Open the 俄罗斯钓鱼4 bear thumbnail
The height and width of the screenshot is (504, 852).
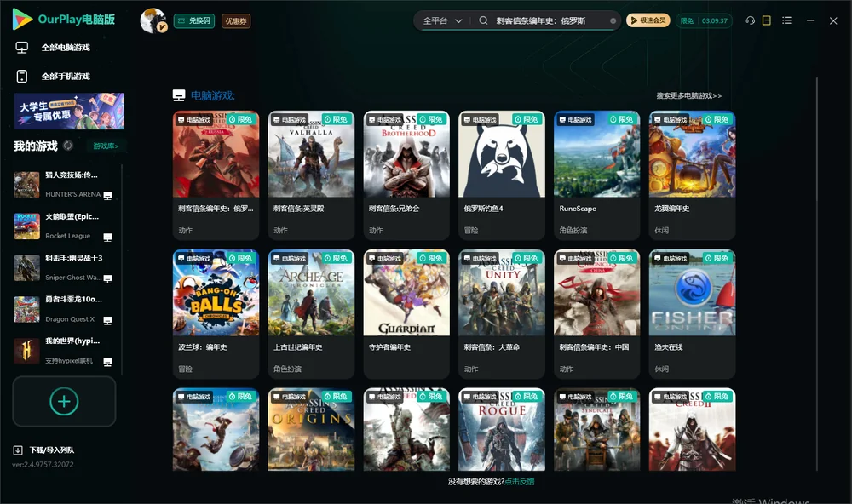[x=502, y=154]
